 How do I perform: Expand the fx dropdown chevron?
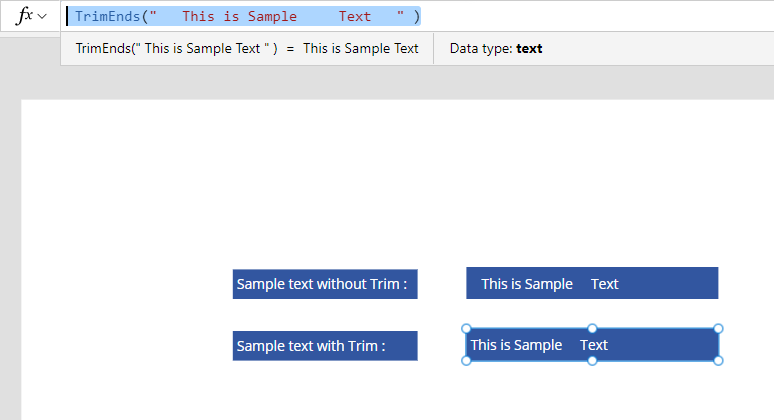pyautogui.click(x=43, y=17)
